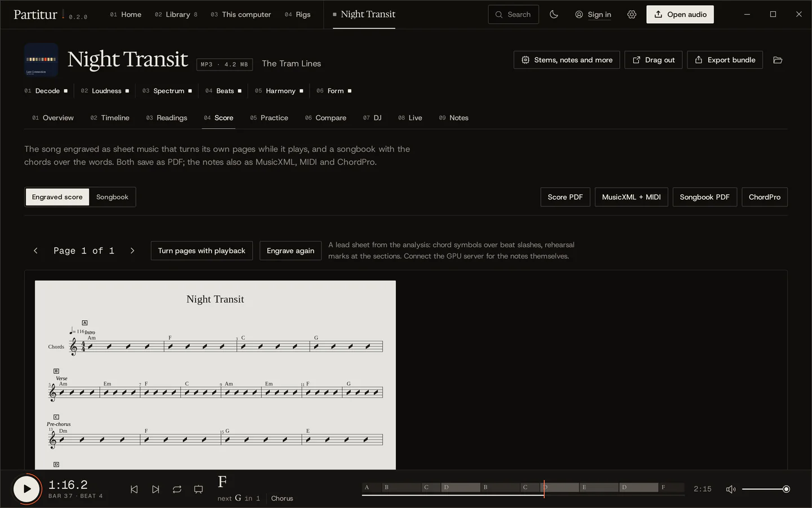Screen dimensions: 812x508
Task: Click Open audio button
Action: pos(680,15)
